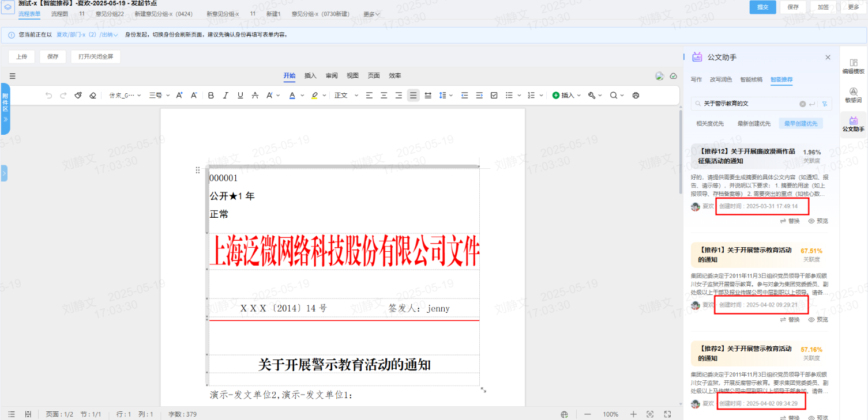The height and width of the screenshot is (420, 868).
Task: Increase font size with A+ icon
Action: [179, 96]
